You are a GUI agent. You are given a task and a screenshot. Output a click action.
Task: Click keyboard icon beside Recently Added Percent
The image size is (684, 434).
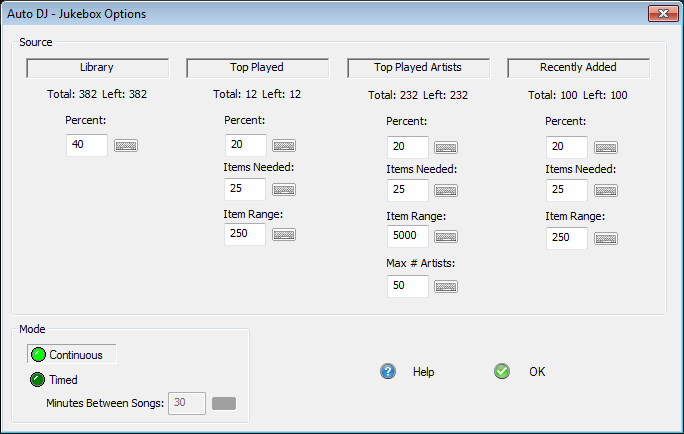604,147
